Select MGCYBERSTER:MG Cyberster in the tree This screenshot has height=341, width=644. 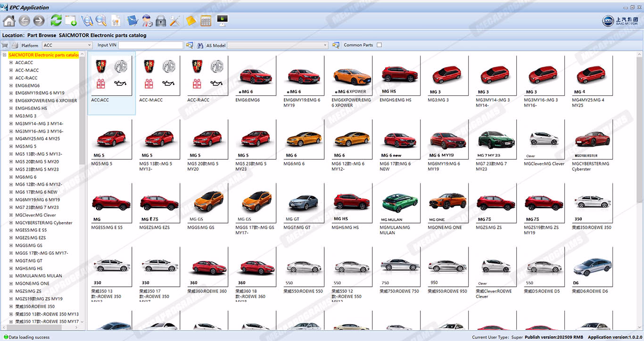coord(43,223)
